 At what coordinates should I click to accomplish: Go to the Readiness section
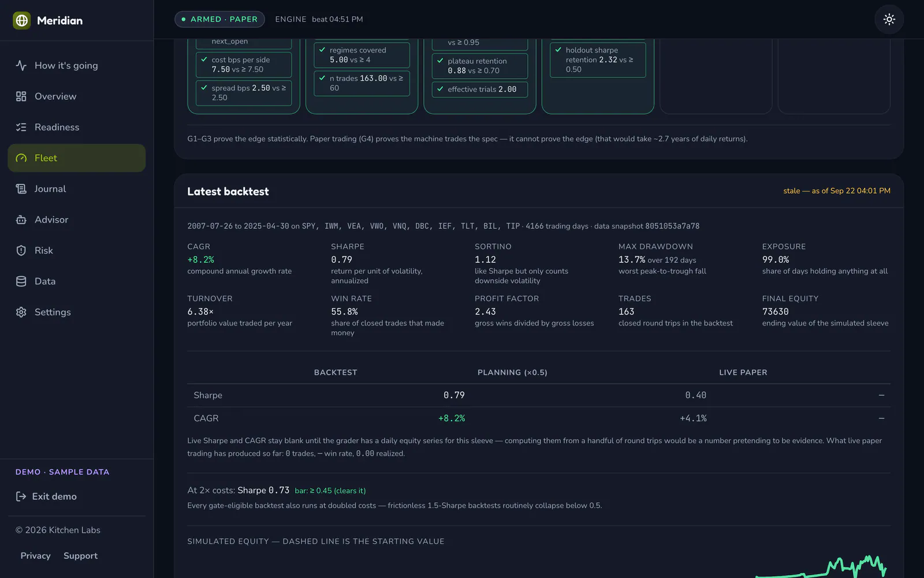click(77, 127)
